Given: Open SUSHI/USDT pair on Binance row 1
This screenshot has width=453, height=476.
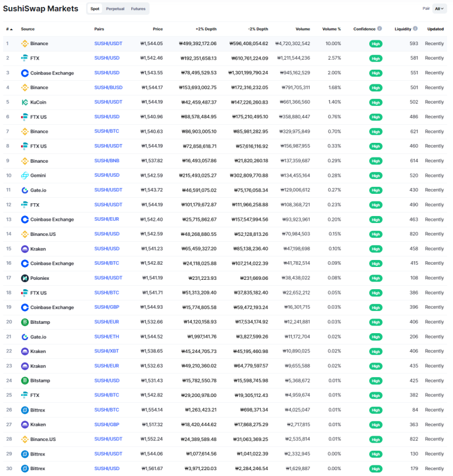Looking at the screenshot, I should (x=108, y=44).
